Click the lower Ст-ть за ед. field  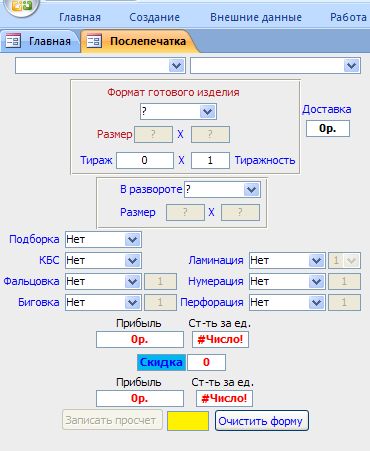[224, 399]
